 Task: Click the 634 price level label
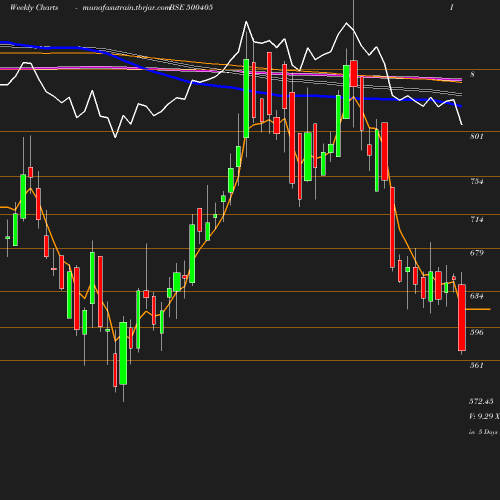tap(476, 296)
